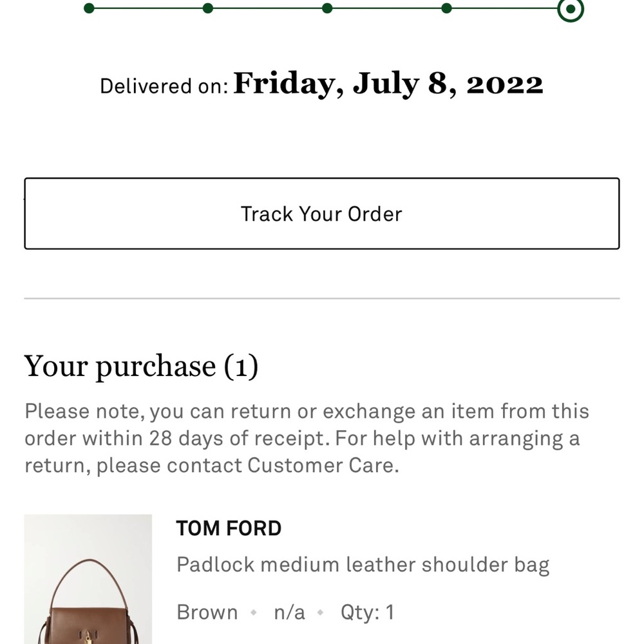Click the fourth tracker dot before delivery
The image size is (644, 644).
coord(446,9)
